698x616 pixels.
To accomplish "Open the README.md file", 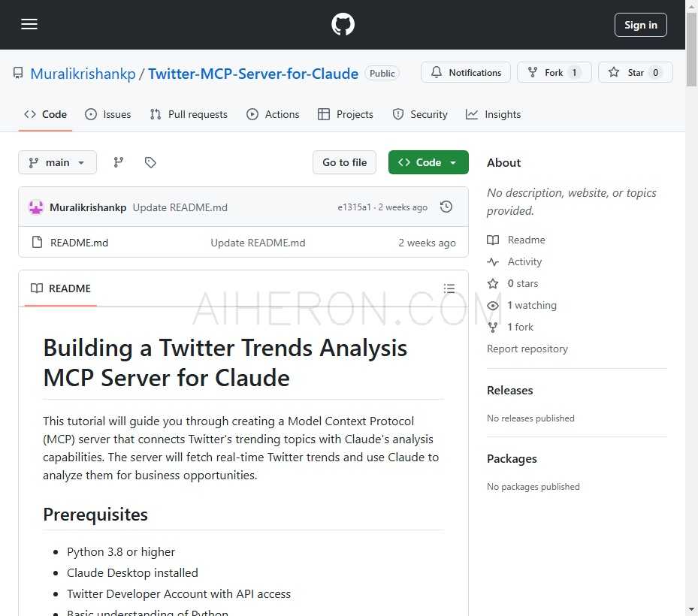I will pos(79,243).
